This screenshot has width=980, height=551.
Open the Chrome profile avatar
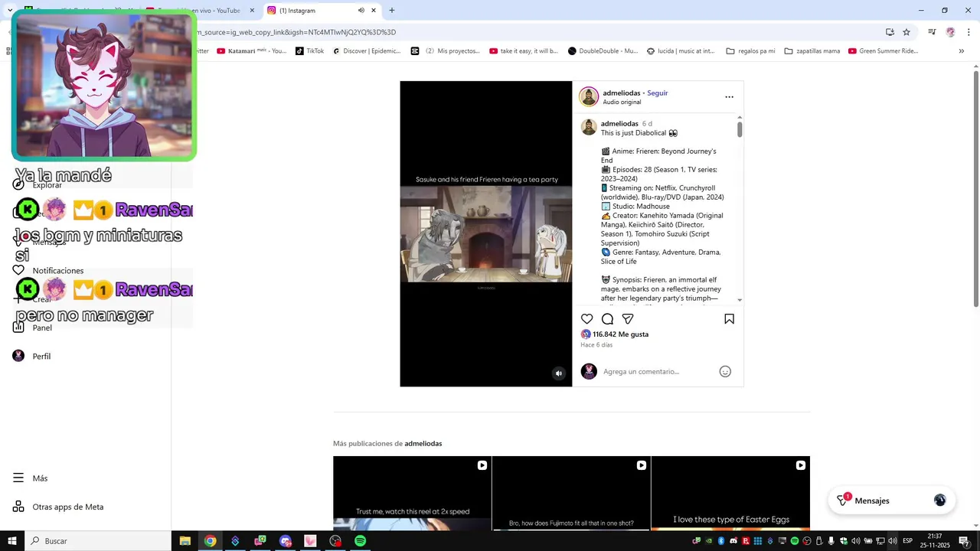point(951,32)
